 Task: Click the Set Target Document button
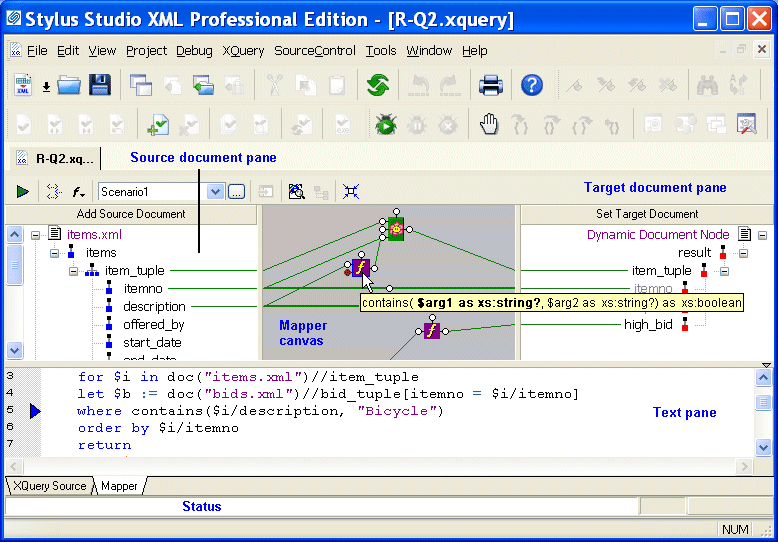pyautogui.click(x=647, y=214)
